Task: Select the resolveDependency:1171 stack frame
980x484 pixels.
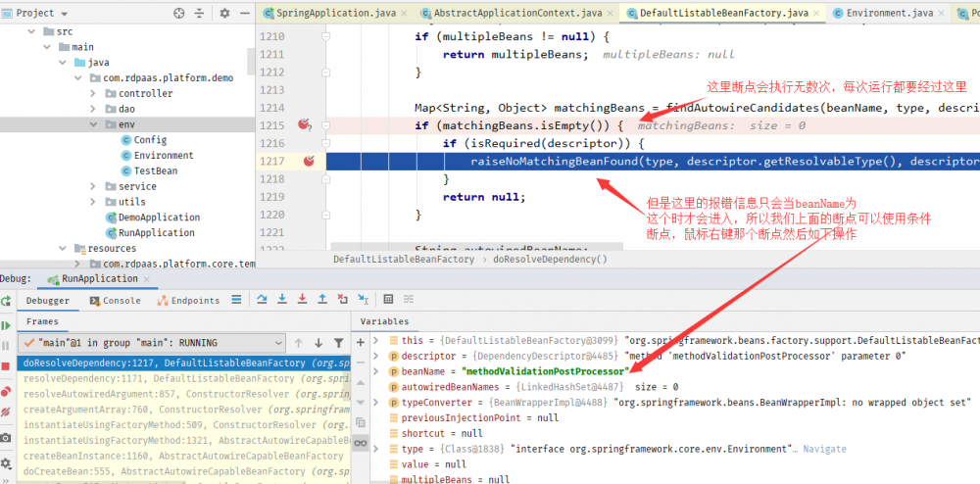Action: (x=184, y=378)
